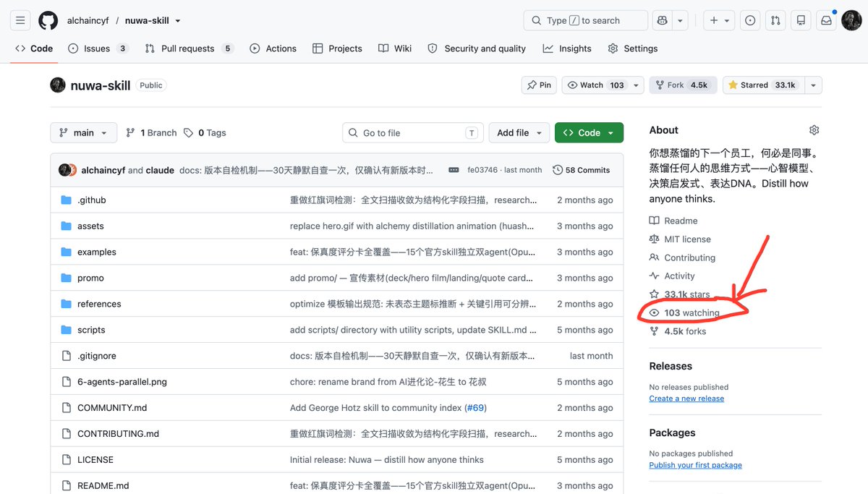This screenshot has width=868, height=494.
Task: Open the references folder
Action: (x=99, y=304)
